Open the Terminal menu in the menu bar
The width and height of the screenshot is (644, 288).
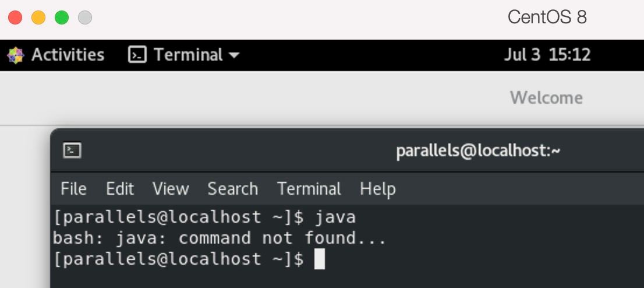pyautogui.click(x=309, y=189)
